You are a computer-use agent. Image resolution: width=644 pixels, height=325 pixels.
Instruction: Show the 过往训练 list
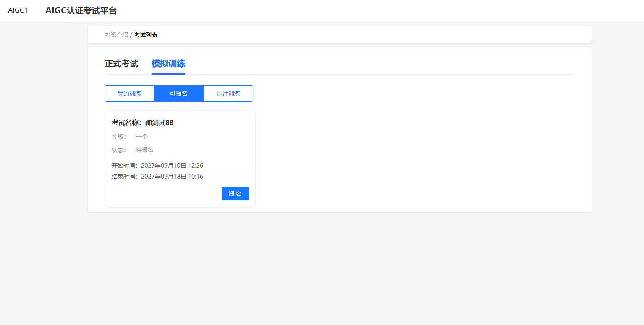point(228,94)
